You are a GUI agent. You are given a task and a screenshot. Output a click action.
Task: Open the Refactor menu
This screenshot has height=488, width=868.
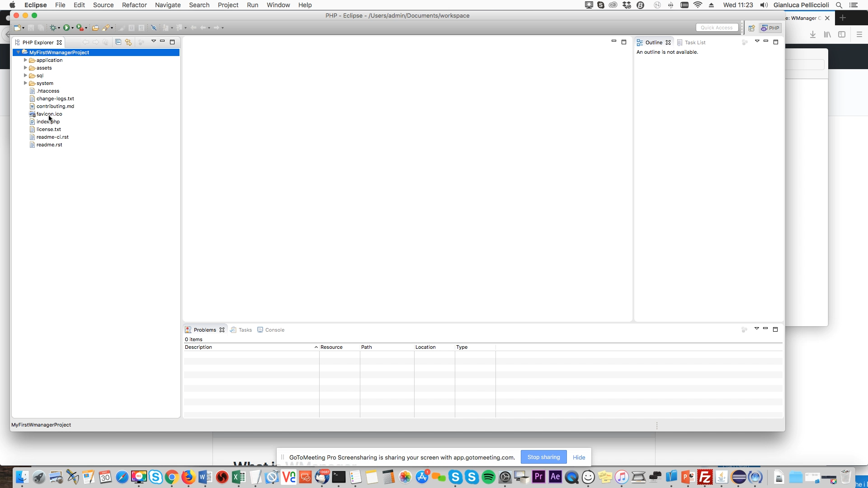pyautogui.click(x=134, y=5)
